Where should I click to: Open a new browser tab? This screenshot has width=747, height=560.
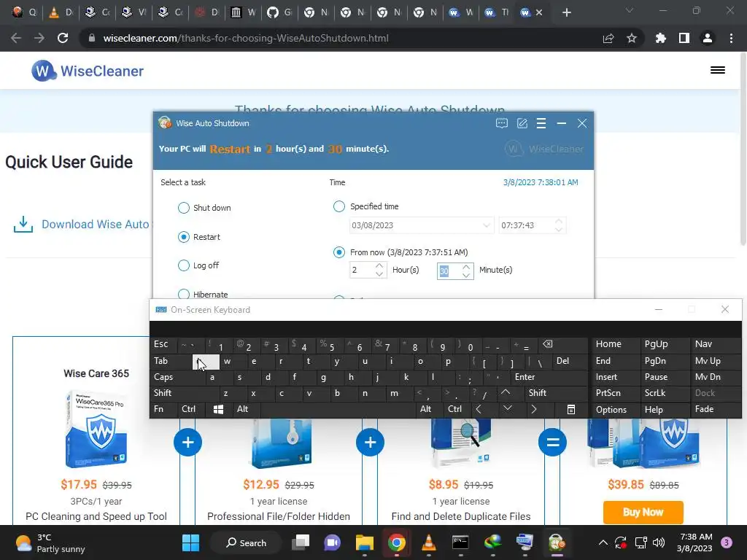click(x=566, y=12)
